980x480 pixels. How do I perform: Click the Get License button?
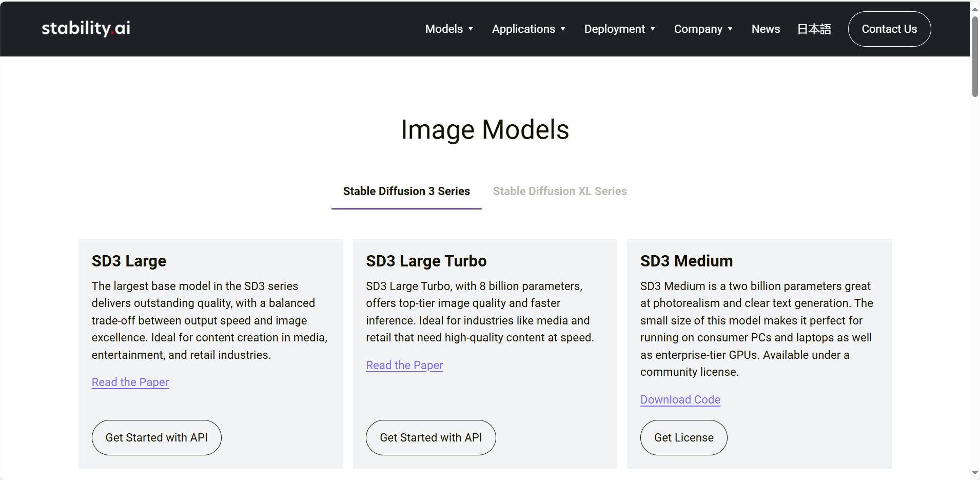pos(684,438)
